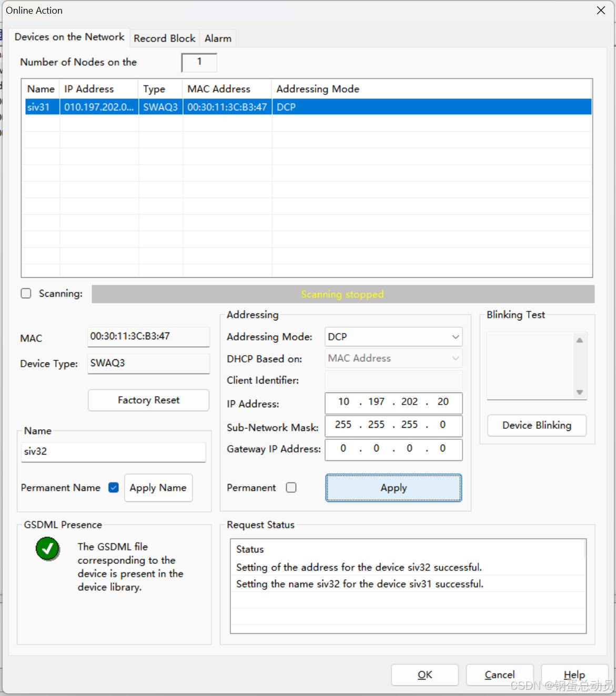
Task: Click the table MAC cell 00:30:11:3C:B3:47
Action: pos(227,107)
